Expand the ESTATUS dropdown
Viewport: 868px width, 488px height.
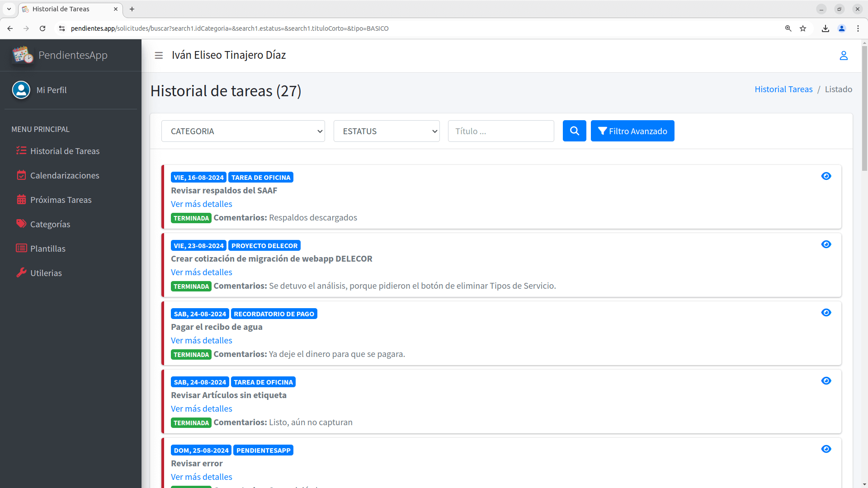point(387,131)
